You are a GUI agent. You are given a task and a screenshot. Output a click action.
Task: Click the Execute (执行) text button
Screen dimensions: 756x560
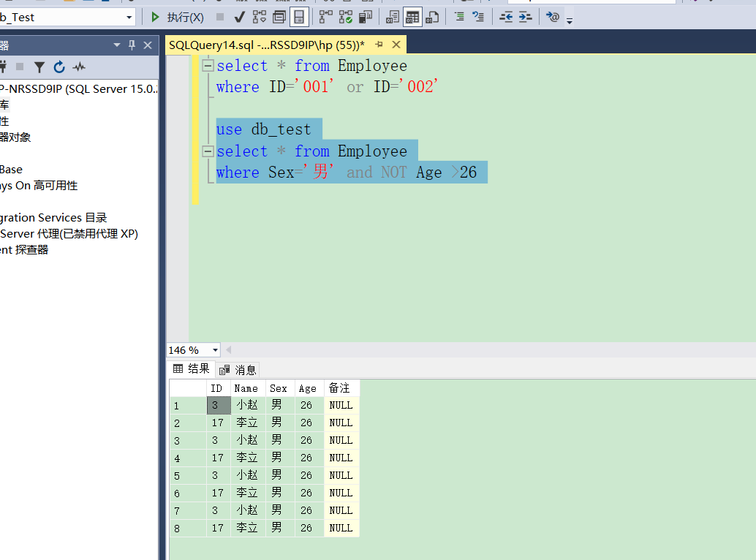click(186, 18)
